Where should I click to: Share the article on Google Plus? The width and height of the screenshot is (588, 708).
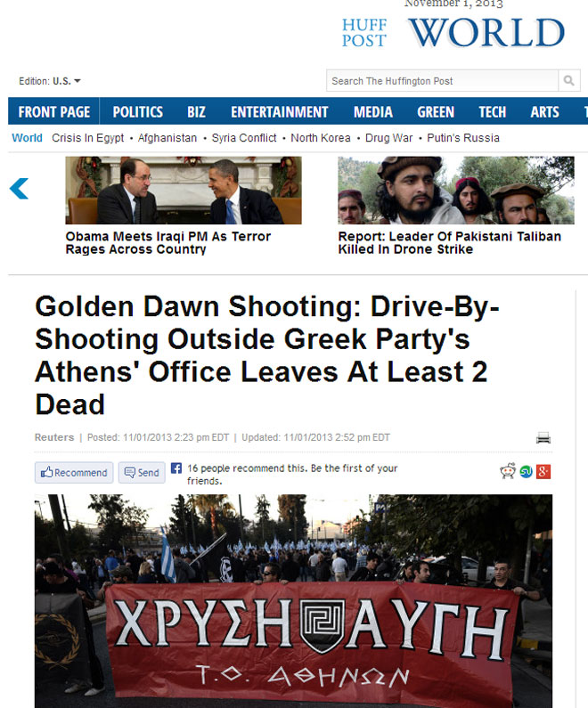pyautogui.click(x=543, y=472)
